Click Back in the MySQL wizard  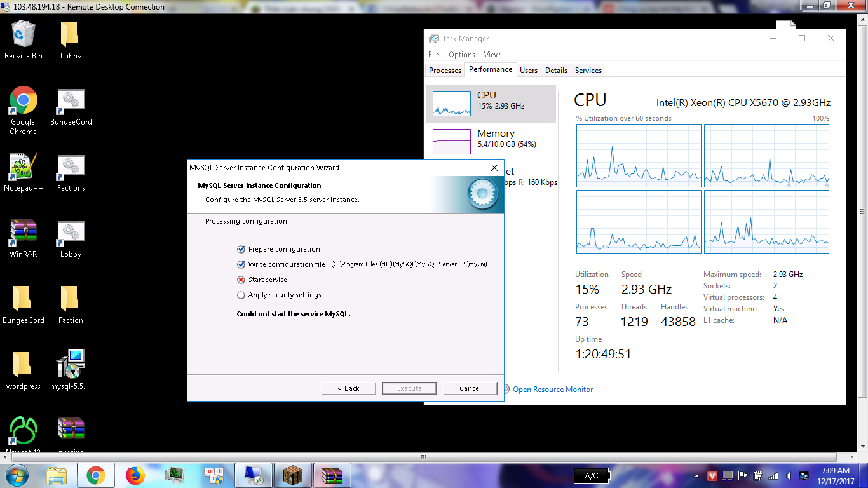[x=348, y=388]
